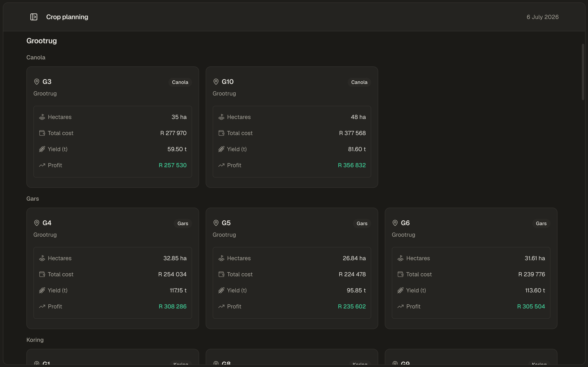Click the Total cost wallet icon in G4

pos(42,274)
